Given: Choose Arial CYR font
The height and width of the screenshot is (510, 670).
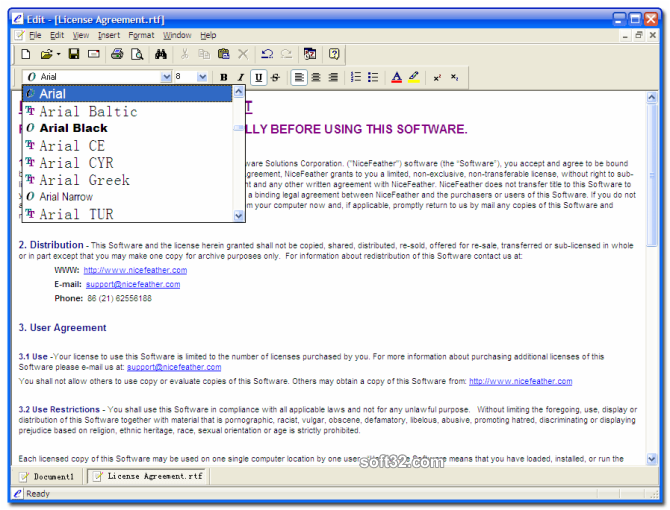Looking at the screenshot, I should click(127, 162).
